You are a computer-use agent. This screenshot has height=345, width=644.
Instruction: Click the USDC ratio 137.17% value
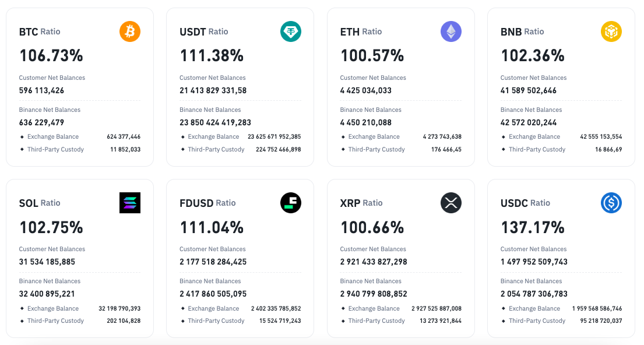tap(533, 227)
